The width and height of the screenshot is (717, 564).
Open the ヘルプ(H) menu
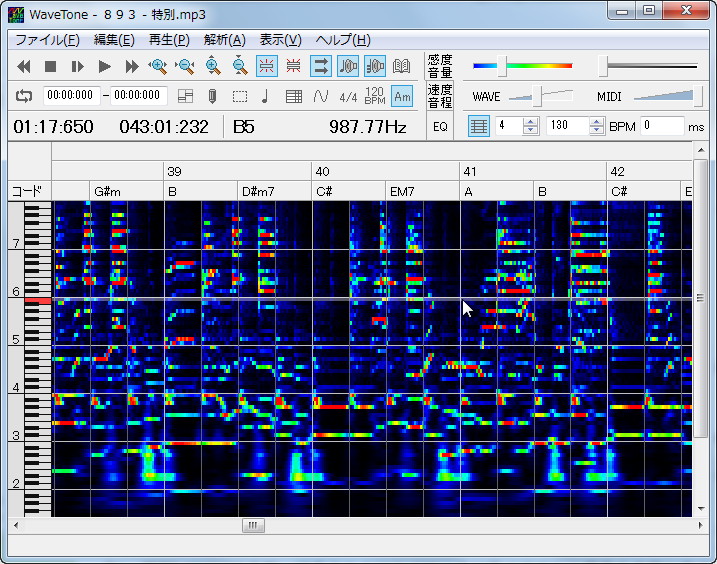343,40
